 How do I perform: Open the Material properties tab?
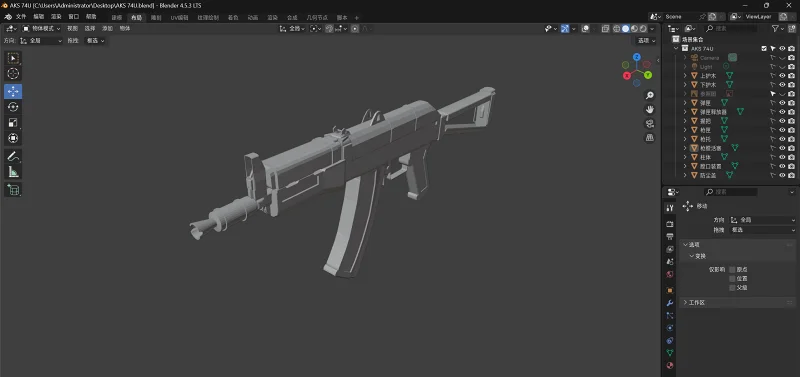click(x=670, y=365)
